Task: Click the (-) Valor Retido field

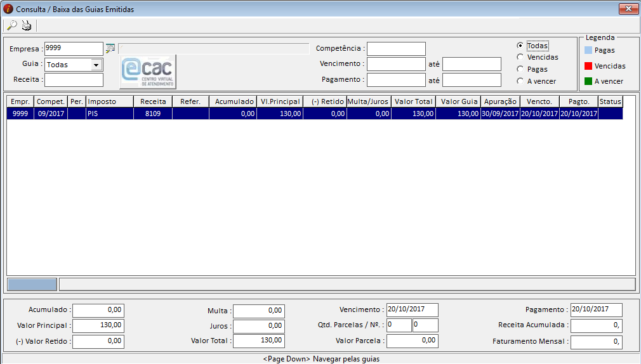Action: click(x=98, y=341)
